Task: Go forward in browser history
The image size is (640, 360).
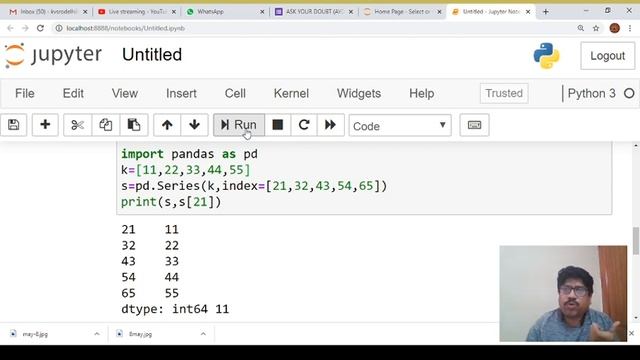Action: coord(25,28)
